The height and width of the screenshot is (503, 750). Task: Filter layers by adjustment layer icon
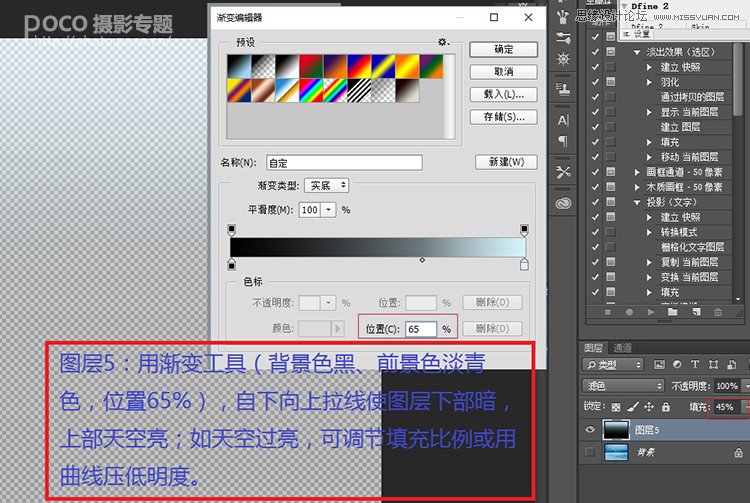677,364
